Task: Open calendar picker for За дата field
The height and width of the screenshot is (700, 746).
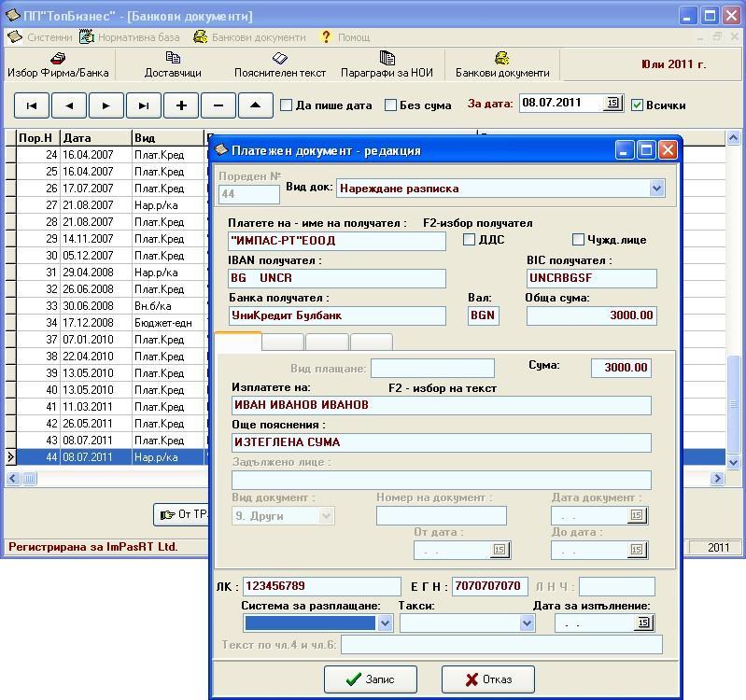Action: click(x=612, y=103)
